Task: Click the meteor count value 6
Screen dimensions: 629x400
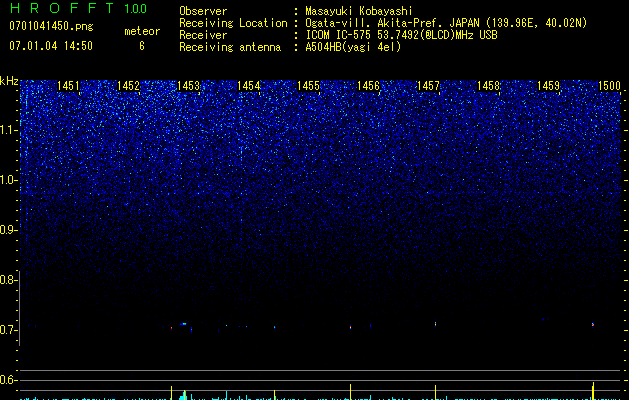Action: [x=142, y=46]
